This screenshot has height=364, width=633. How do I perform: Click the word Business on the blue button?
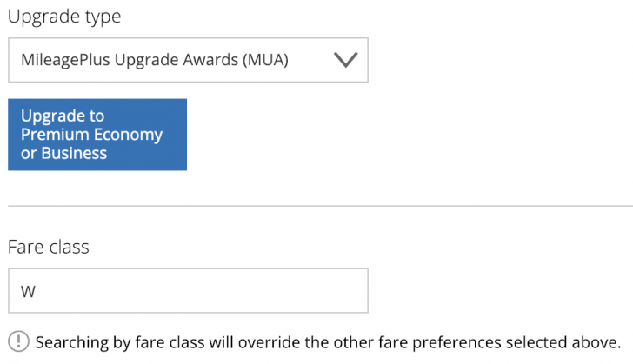(x=74, y=154)
